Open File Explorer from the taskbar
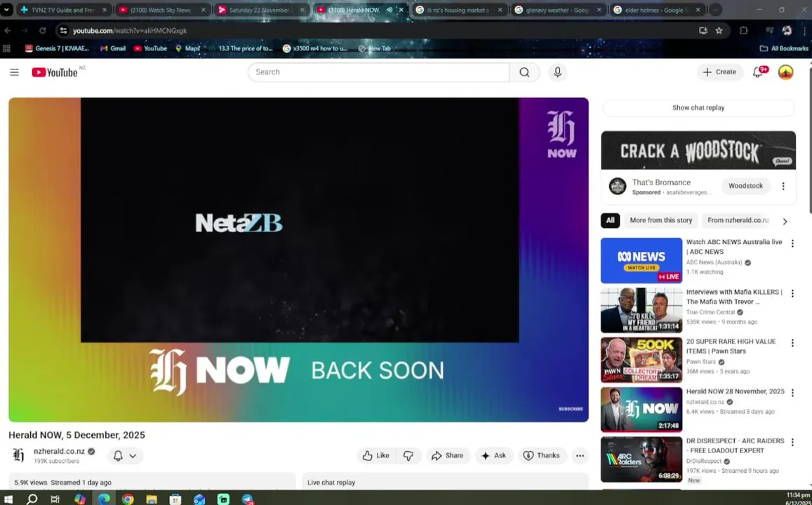This screenshot has width=812, height=505. tap(151, 499)
